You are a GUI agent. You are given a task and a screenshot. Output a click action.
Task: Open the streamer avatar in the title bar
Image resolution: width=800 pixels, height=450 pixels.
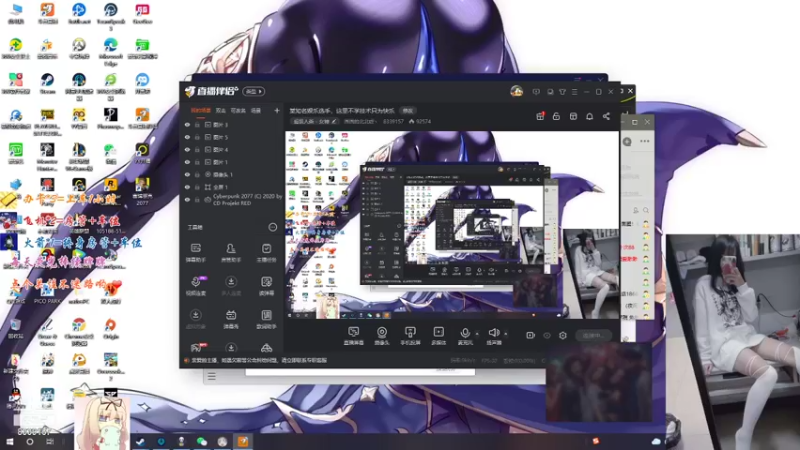[516, 91]
